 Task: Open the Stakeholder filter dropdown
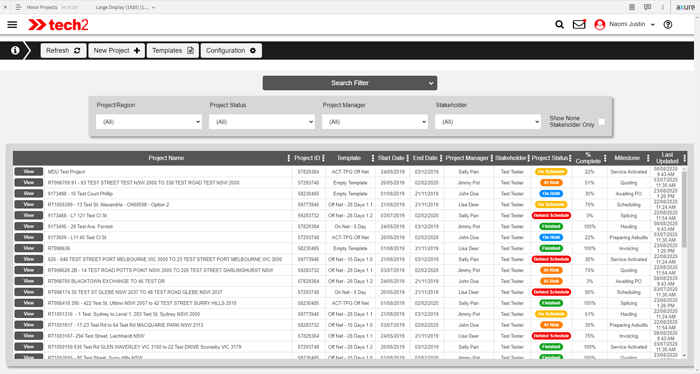coord(488,122)
